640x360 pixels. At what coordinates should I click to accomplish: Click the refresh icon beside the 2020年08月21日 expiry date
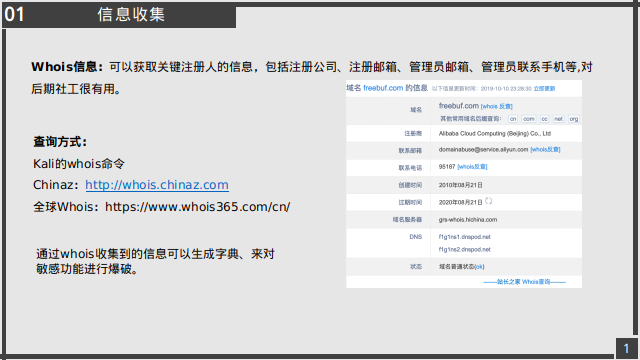click(489, 201)
